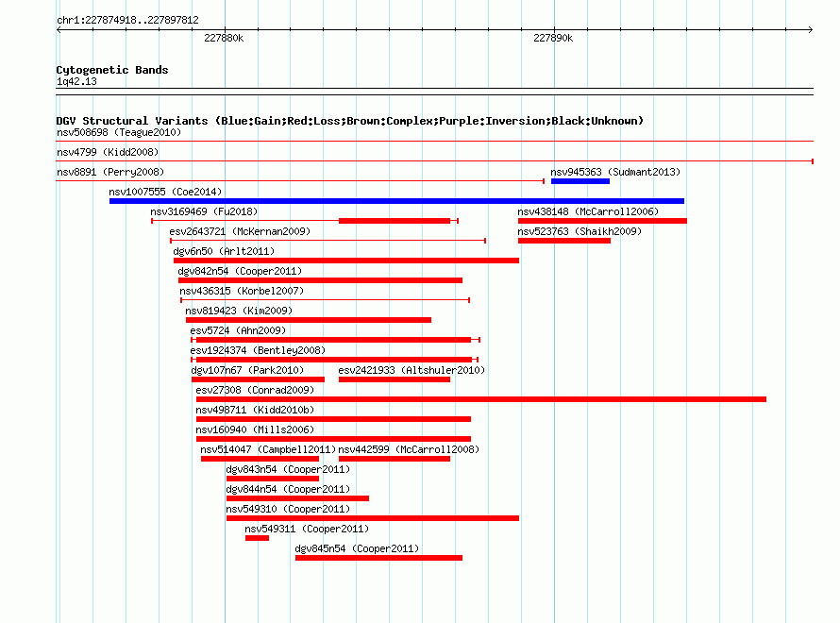Image resolution: width=840 pixels, height=623 pixels.
Task: Open the nsv945363 (Sudmant2013) label
Action: click(615, 172)
